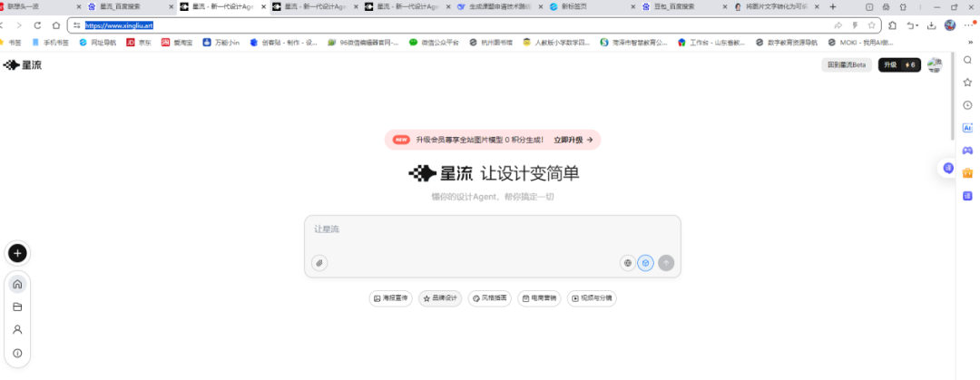
Task: Click the lightning icon in address bar
Action: click(855, 25)
